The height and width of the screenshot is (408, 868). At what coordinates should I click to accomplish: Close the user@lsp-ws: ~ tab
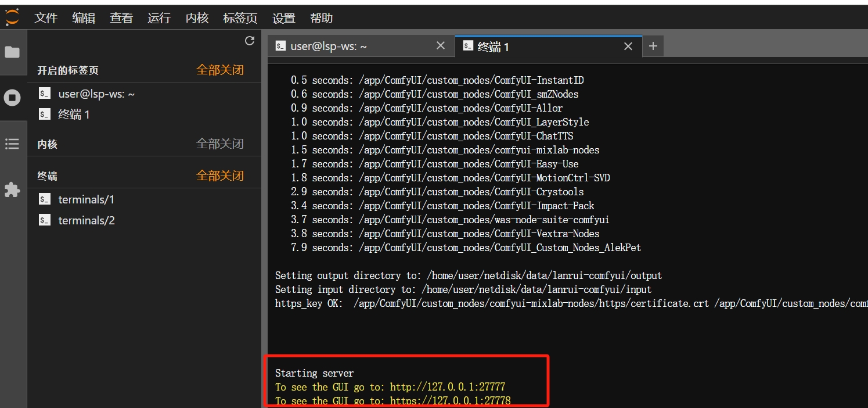point(441,46)
